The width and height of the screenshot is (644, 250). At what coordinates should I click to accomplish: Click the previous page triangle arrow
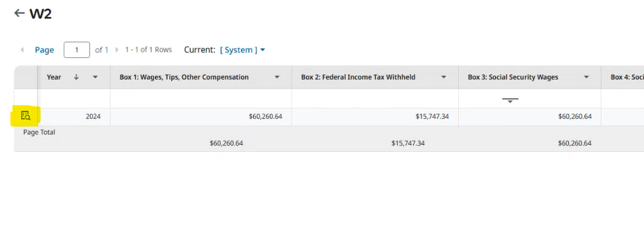(22, 50)
